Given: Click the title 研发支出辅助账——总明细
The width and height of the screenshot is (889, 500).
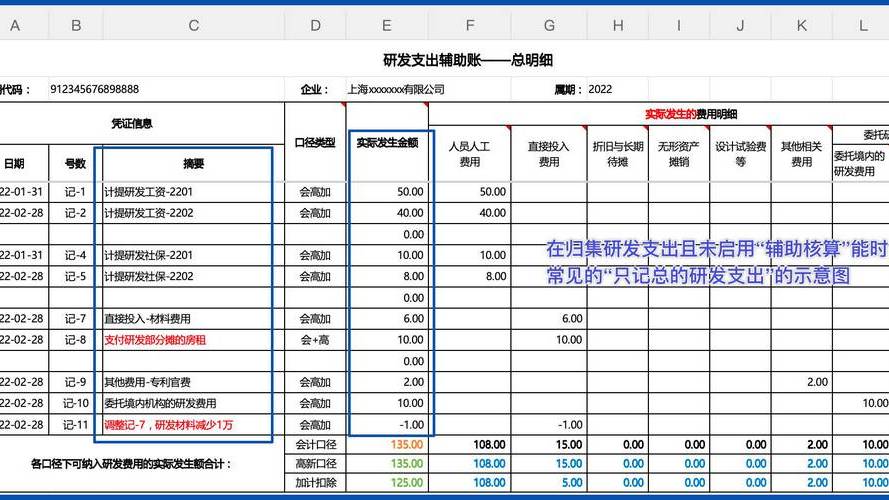Looking at the screenshot, I should tap(468, 60).
